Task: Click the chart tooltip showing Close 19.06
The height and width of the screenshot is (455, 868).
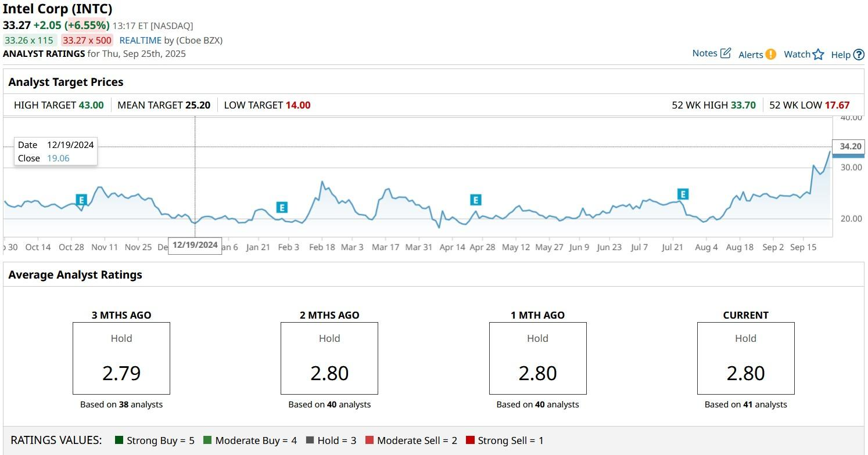Action: 56,151
